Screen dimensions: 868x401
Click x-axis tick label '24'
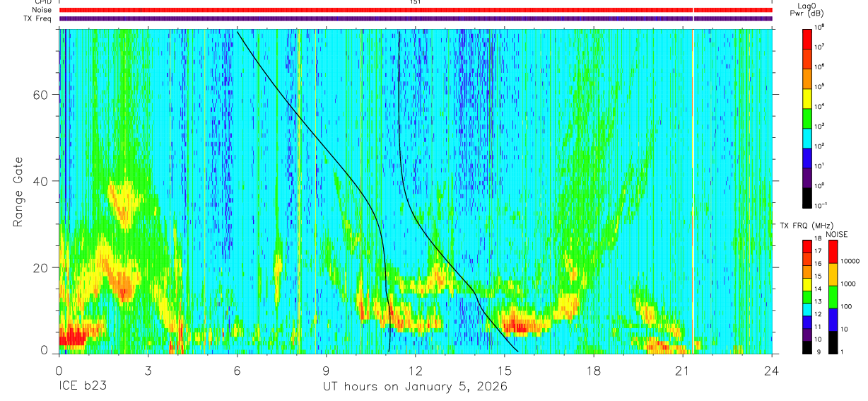click(772, 370)
